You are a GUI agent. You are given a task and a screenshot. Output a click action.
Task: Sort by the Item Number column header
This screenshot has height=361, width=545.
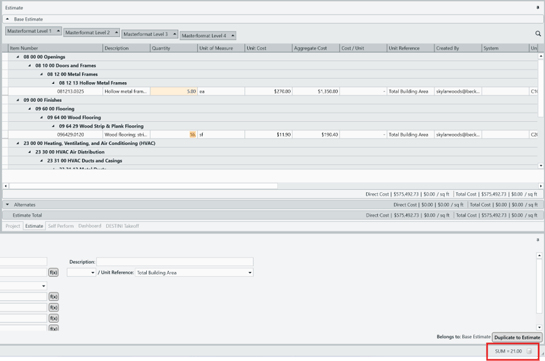pos(55,48)
